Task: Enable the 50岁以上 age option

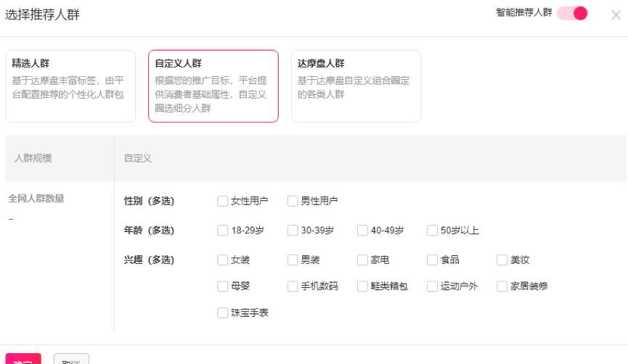Action: (432, 231)
